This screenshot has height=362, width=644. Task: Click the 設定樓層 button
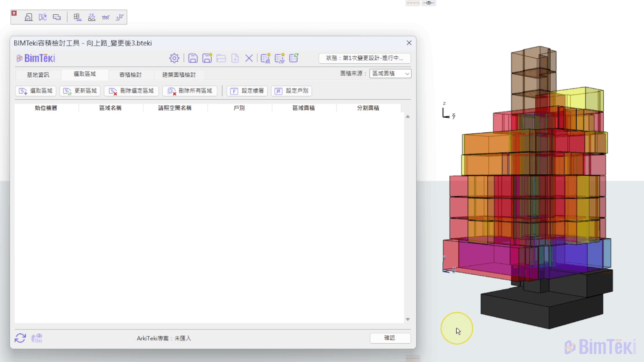[x=247, y=91]
